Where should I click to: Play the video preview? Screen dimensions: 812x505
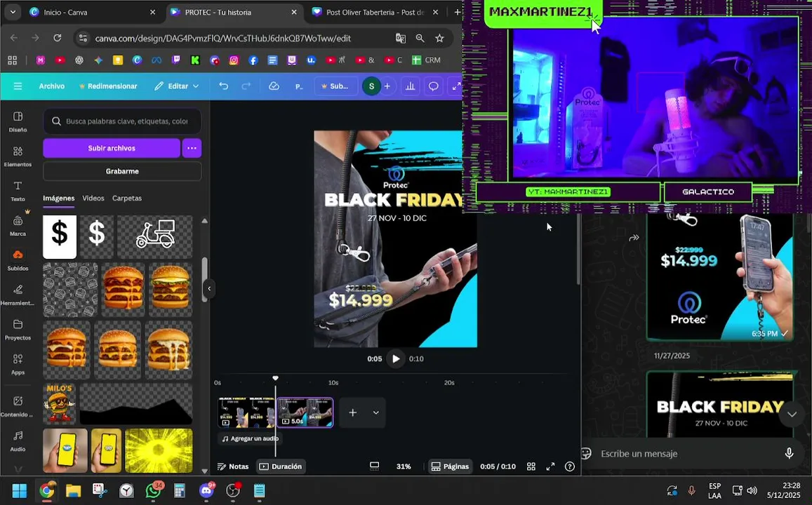click(x=396, y=358)
